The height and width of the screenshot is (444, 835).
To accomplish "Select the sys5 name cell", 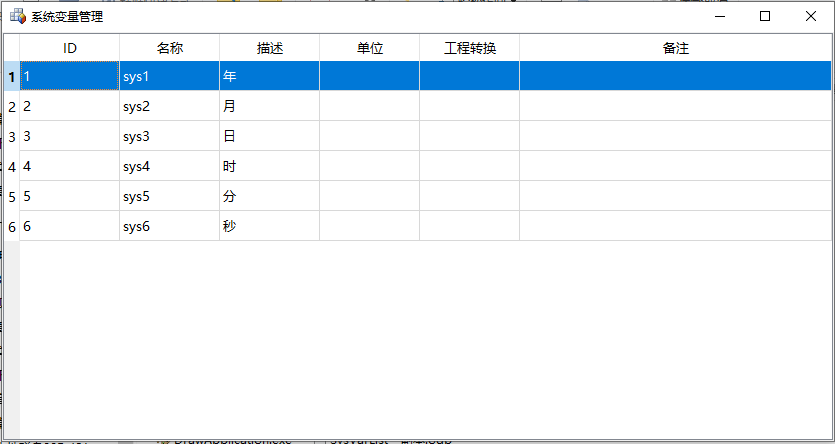I will pos(170,196).
